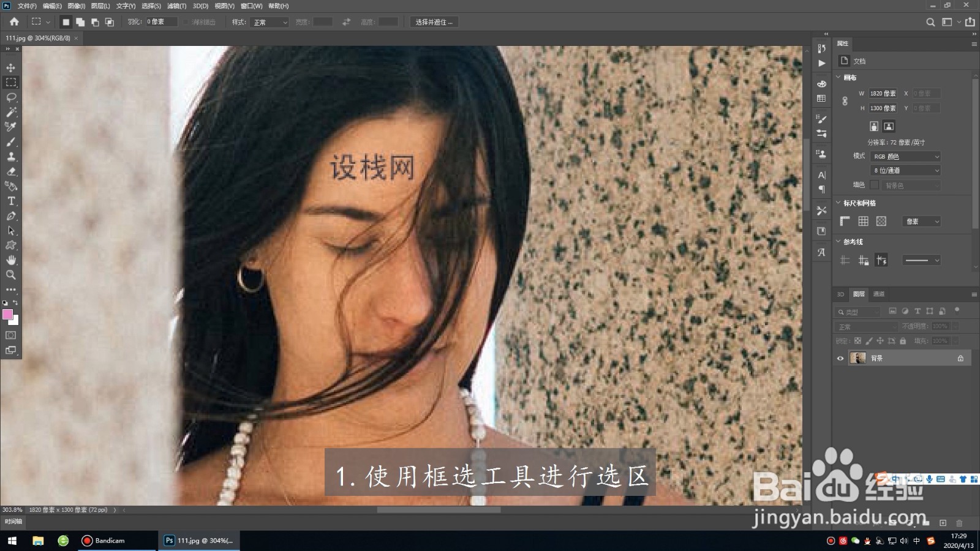The width and height of the screenshot is (980, 551).
Task: Open the File menu
Action: point(27,6)
